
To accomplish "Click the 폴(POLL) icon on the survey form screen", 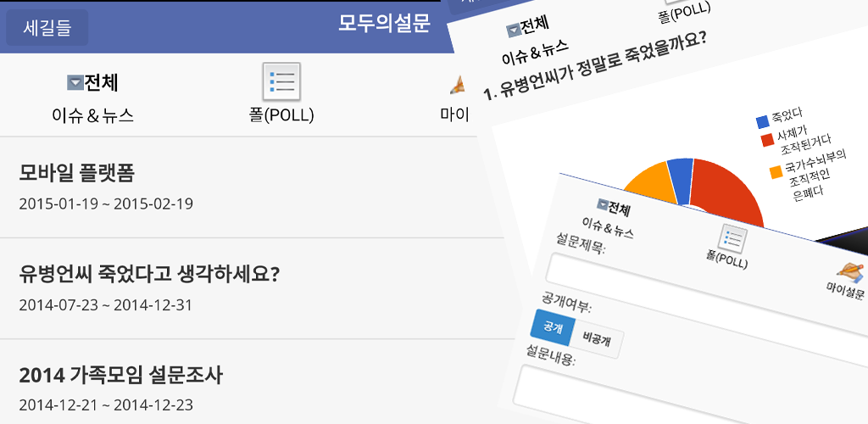I will click(731, 240).
